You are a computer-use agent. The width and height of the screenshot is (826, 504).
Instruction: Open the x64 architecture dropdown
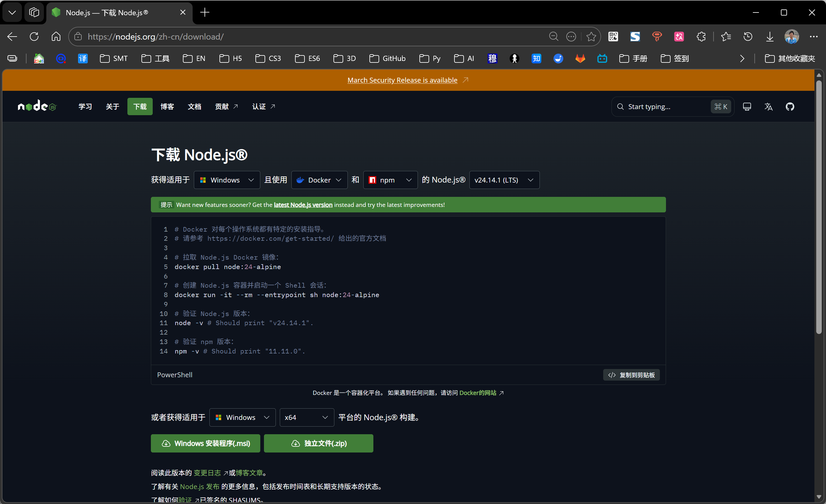coord(306,417)
